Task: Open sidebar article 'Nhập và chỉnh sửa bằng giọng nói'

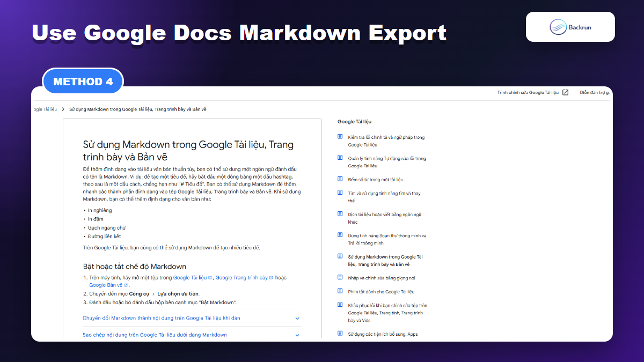Action: coord(381,278)
